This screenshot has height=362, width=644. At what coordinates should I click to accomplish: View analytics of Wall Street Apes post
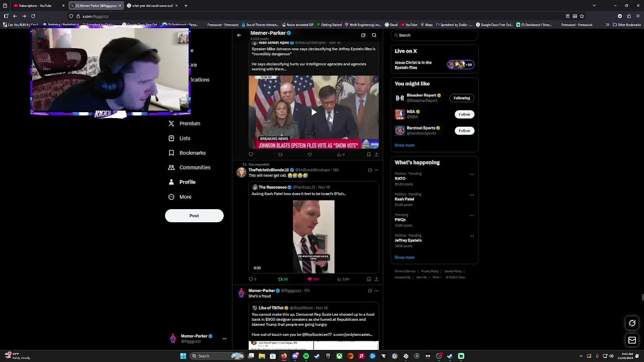341,154
